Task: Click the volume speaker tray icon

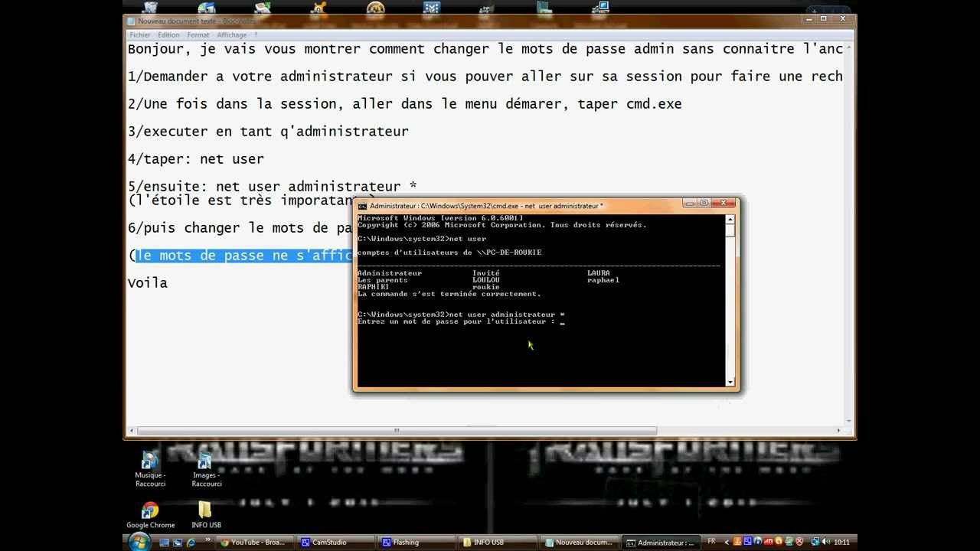Action: [825, 542]
